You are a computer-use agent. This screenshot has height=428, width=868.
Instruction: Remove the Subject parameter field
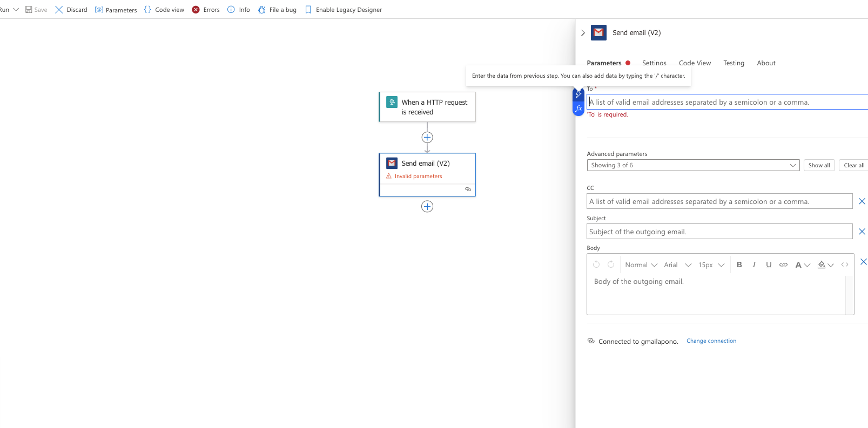pos(862,232)
